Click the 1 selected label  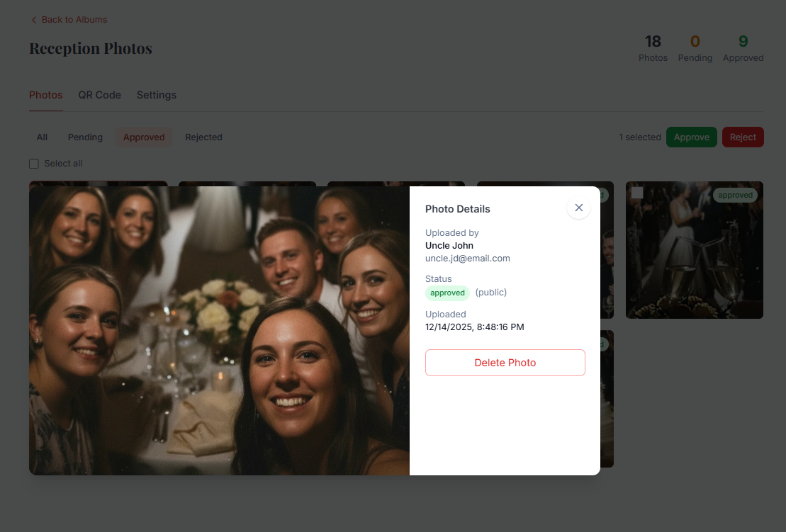(x=639, y=137)
